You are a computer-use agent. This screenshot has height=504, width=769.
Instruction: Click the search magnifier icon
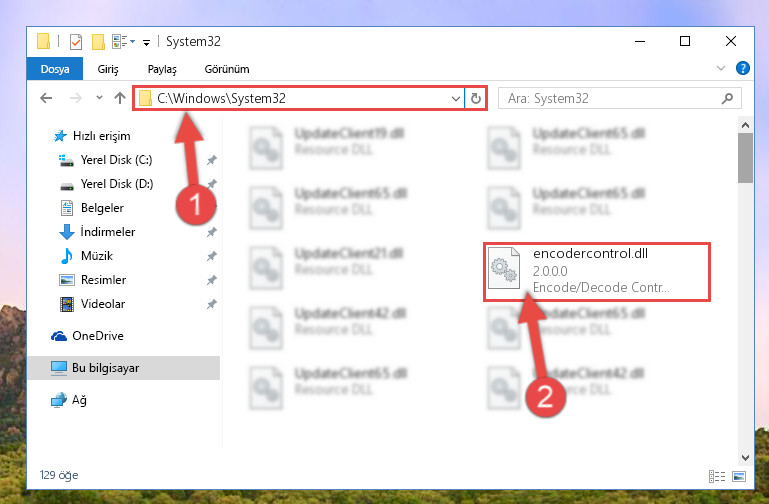[x=727, y=99]
